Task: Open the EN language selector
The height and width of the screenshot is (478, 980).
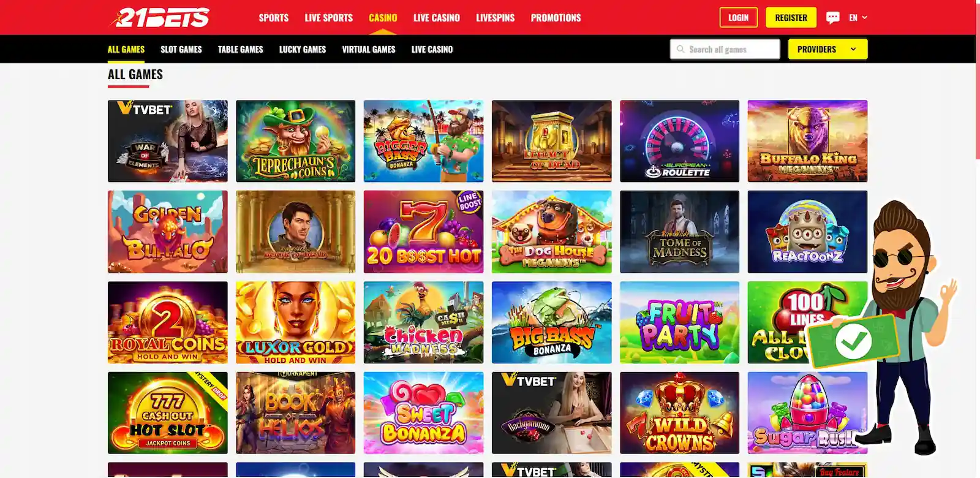Action: click(858, 18)
